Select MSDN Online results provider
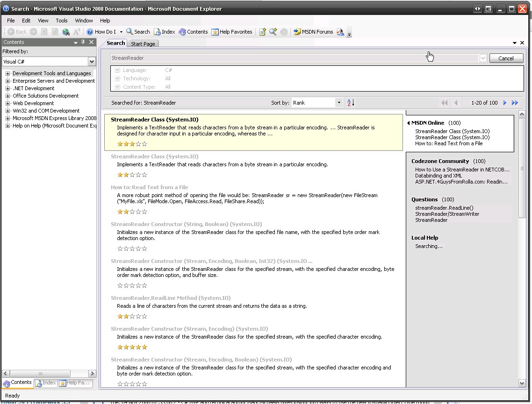The image size is (532, 404). (x=427, y=123)
